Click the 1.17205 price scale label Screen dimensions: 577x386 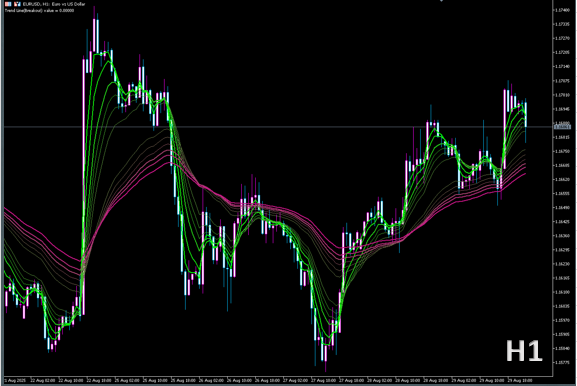point(562,52)
